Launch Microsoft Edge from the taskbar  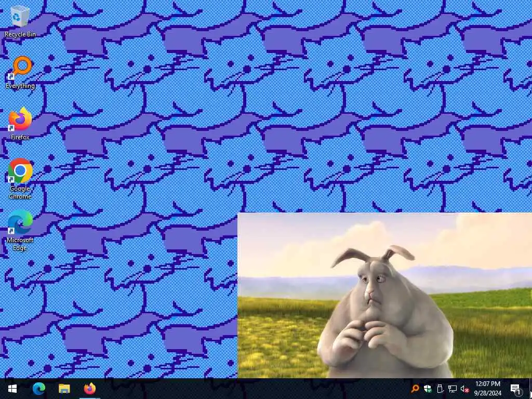[x=38, y=389]
